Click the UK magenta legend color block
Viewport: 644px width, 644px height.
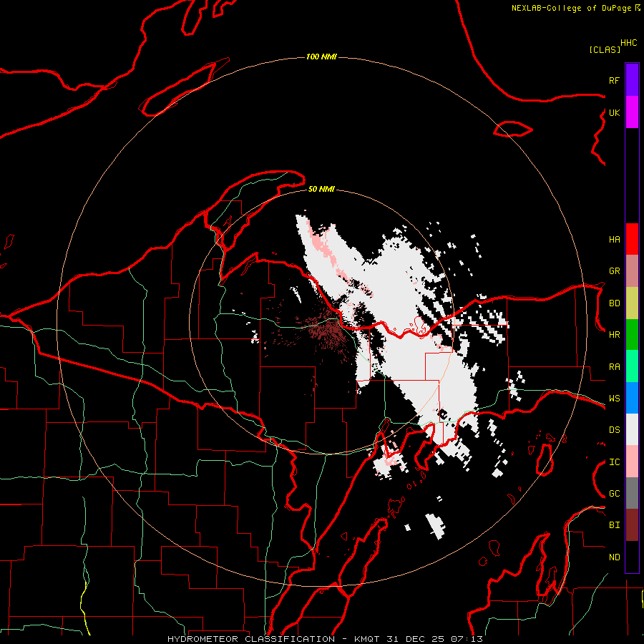pyautogui.click(x=632, y=112)
